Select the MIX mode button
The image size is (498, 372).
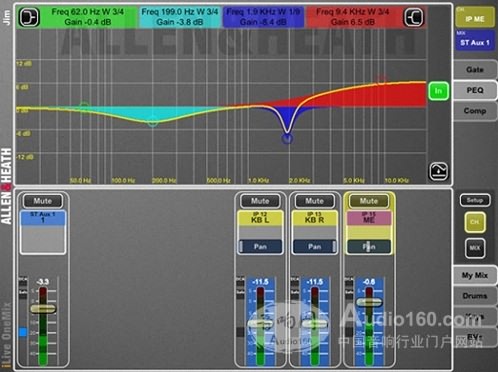pyautogui.click(x=475, y=248)
